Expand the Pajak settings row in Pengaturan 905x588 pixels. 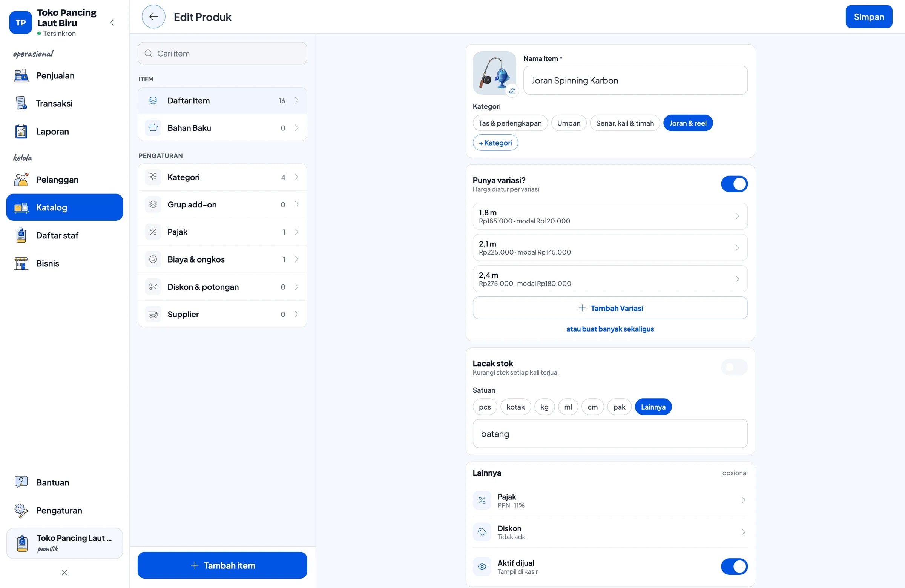point(222,232)
